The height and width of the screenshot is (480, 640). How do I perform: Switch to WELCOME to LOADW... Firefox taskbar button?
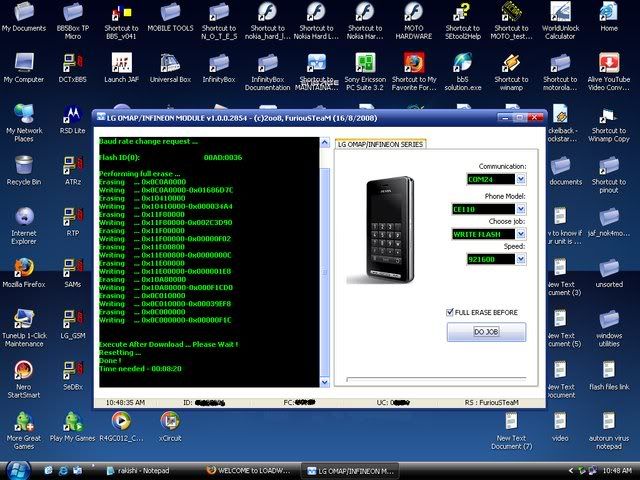point(249,471)
